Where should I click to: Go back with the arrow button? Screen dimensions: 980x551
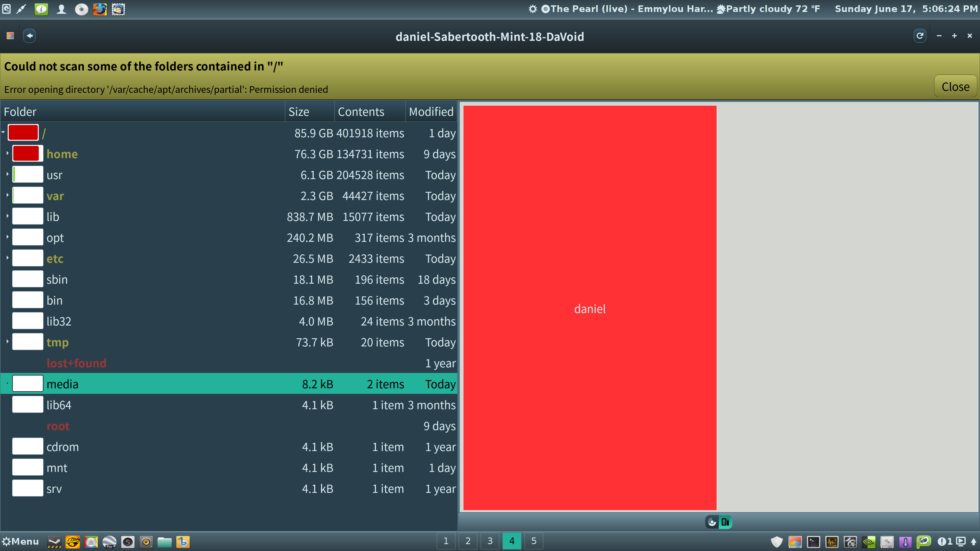point(29,36)
